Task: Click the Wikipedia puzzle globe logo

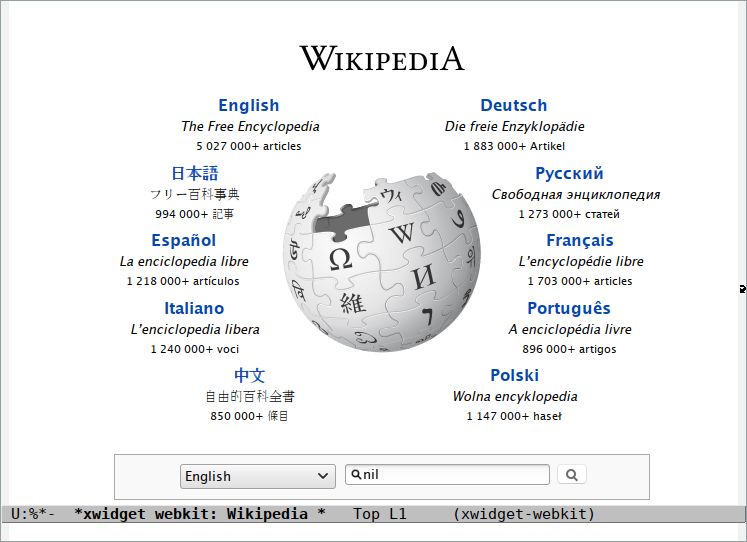Action: coord(382,262)
